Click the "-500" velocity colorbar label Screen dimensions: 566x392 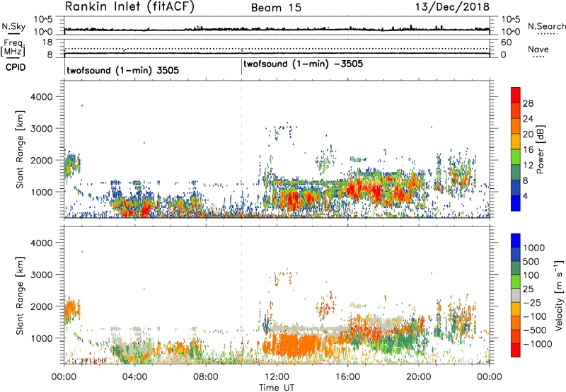tap(535, 330)
